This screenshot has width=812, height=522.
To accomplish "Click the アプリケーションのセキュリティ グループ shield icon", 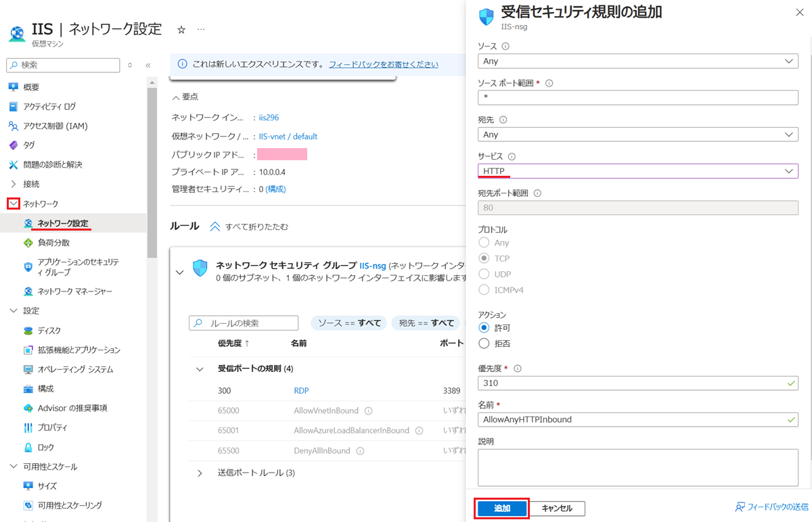I will 28,267.
